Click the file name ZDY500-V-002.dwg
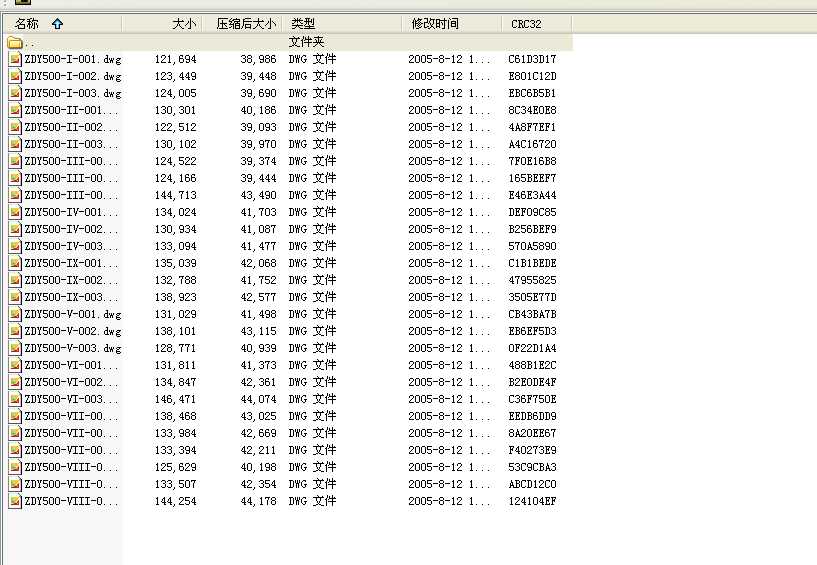 73,331
